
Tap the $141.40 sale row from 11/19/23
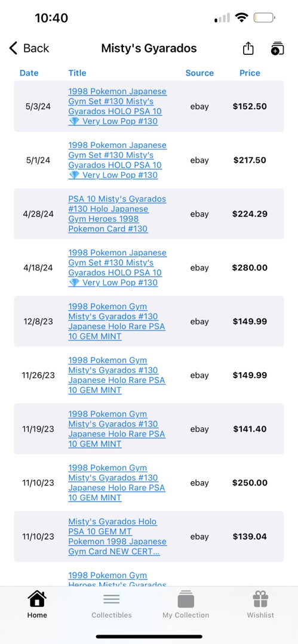tap(149, 429)
